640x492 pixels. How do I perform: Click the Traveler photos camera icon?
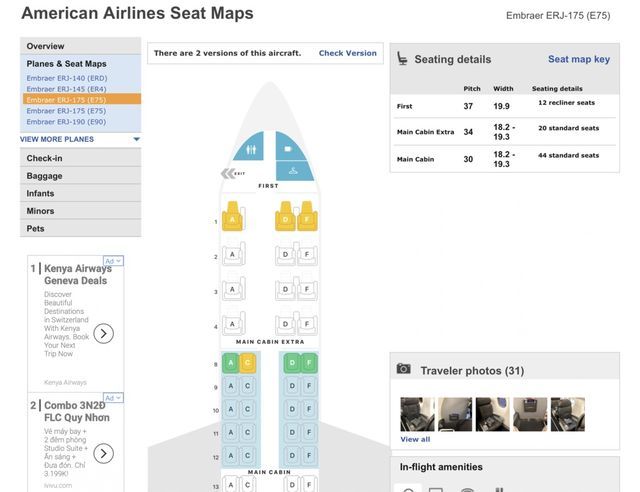click(404, 369)
